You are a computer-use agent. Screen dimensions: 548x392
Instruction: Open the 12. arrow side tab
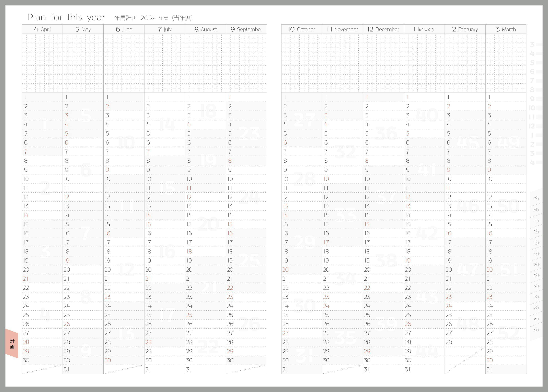click(536, 232)
